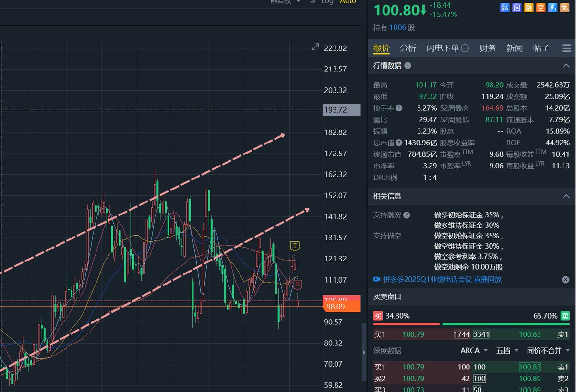576x392 pixels.
Task: Toggle Auto scale on the chart
Action: pos(348,2)
